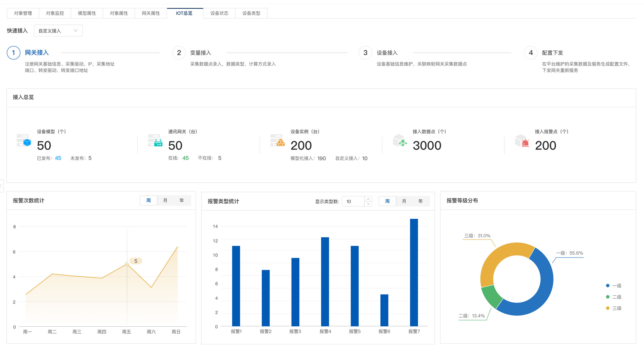Click step 1 circle for 网关接入
This screenshot has height=362, width=644.
(x=14, y=53)
